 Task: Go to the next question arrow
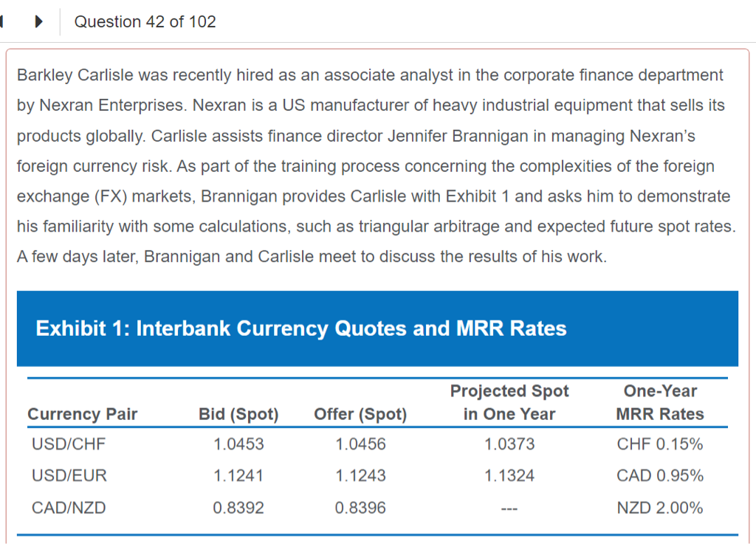[x=39, y=21]
